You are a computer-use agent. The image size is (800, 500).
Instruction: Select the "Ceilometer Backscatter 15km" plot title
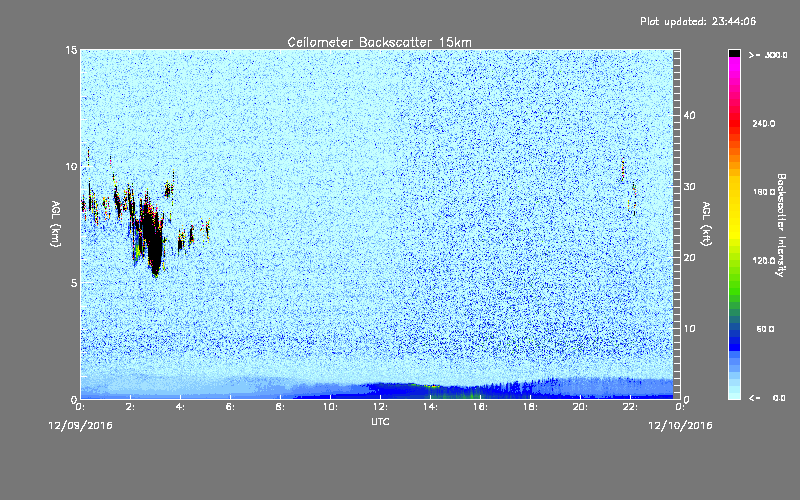(x=379, y=42)
